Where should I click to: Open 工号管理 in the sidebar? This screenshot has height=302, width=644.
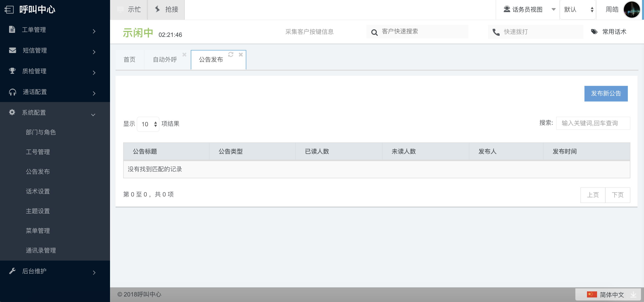(x=38, y=152)
